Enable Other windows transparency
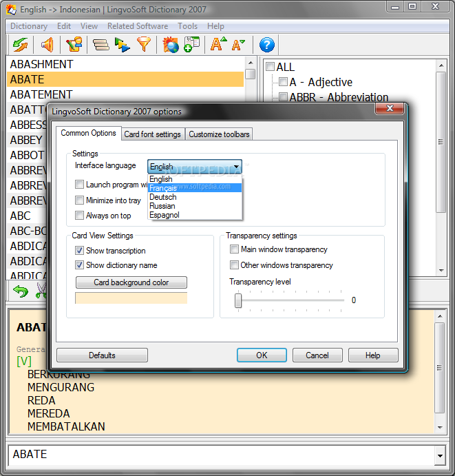This screenshot has height=476, width=455. [x=234, y=265]
